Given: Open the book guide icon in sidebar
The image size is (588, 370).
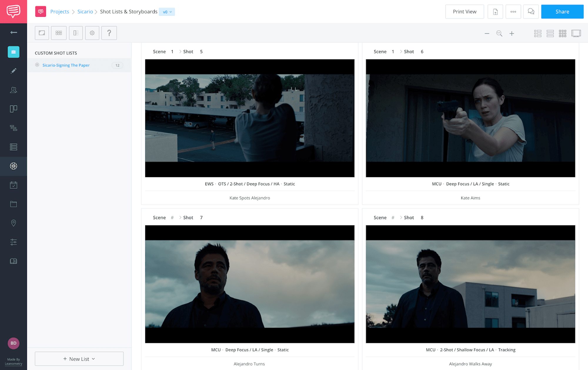Looking at the screenshot, I should (x=14, y=261).
